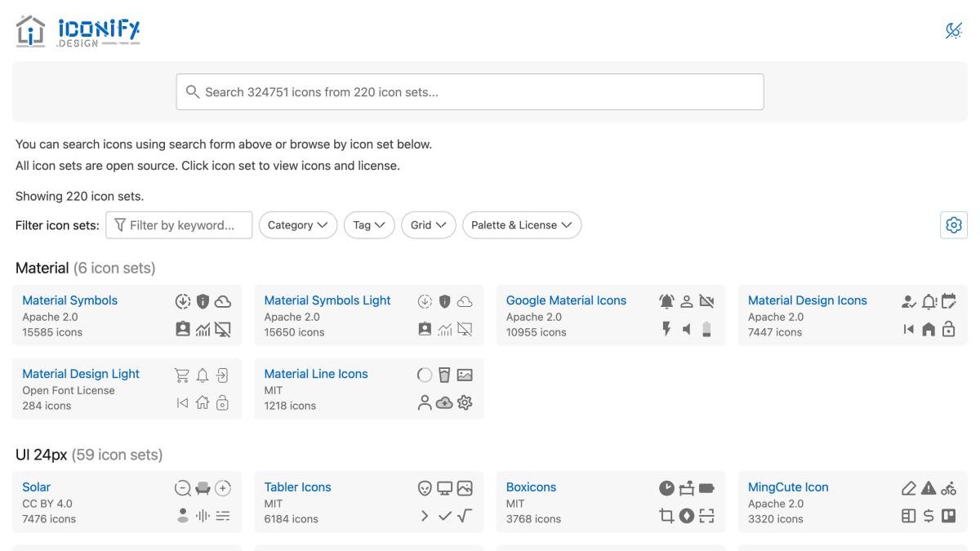Click the account-check icon in Material Design Icons
This screenshot has height=551, width=980.
[x=909, y=302]
